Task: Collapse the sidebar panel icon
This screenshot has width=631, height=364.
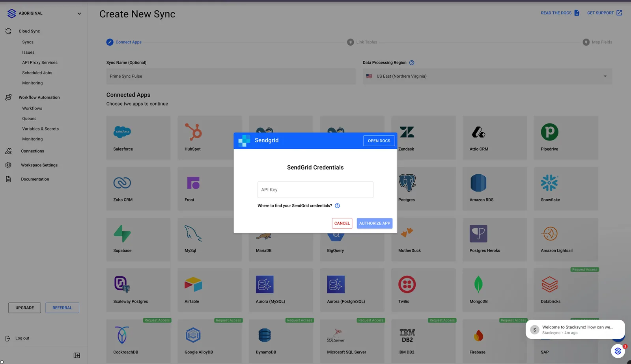Action: [77, 355]
